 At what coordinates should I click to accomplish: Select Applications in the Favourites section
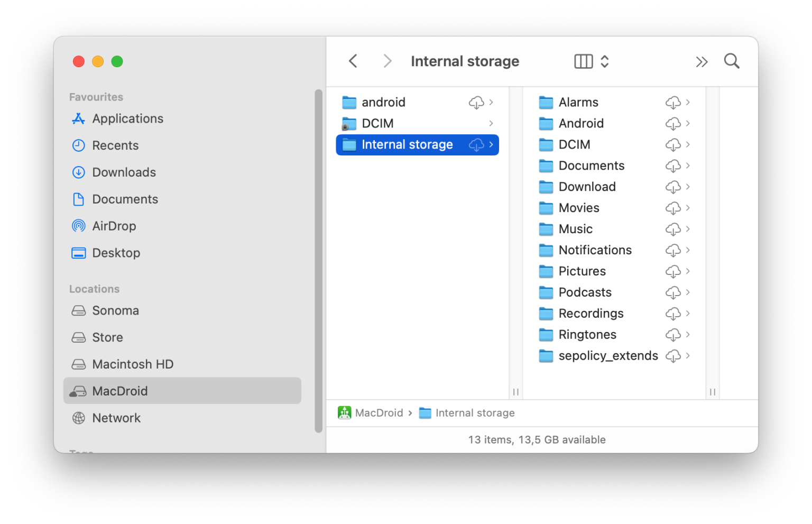tap(127, 118)
